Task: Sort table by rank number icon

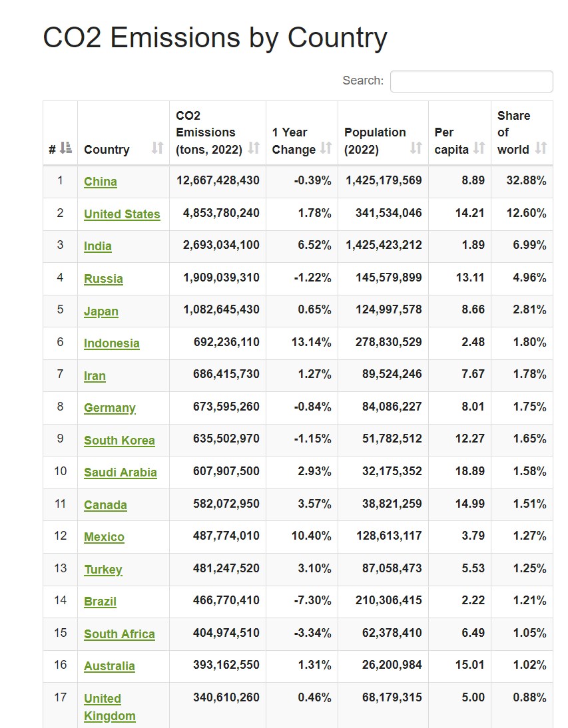Action: pos(65,148)
